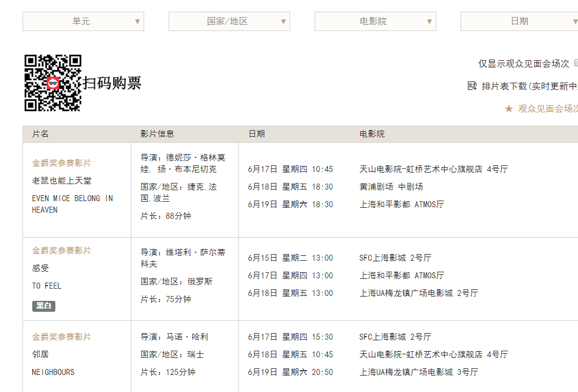The height and width of the screenshot is (392, 578).
Task: Open the 单元 dropdown
Action: [x=83, y=21]
